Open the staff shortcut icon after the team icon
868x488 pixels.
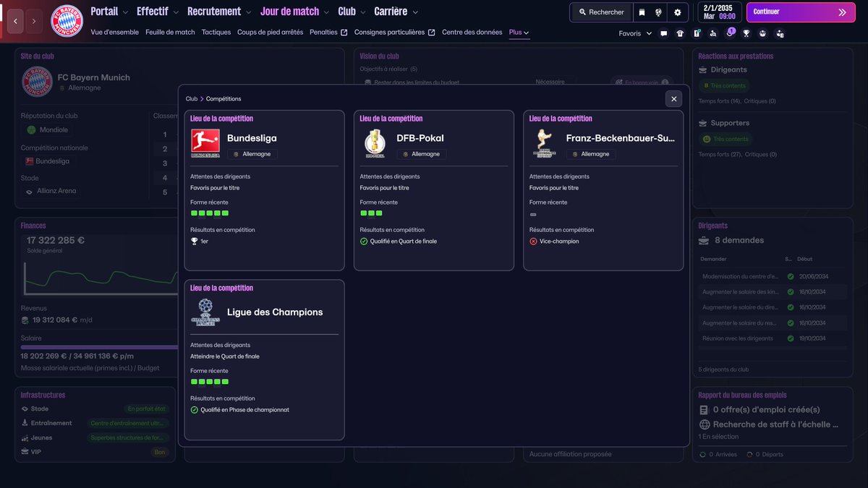pos(780,33)
